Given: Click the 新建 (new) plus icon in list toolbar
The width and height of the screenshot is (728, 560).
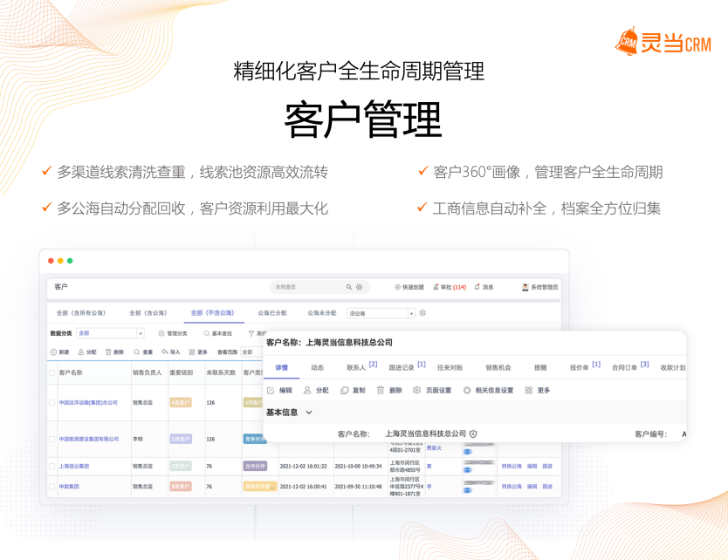Looking at the screenshot, I should point(54,352).
